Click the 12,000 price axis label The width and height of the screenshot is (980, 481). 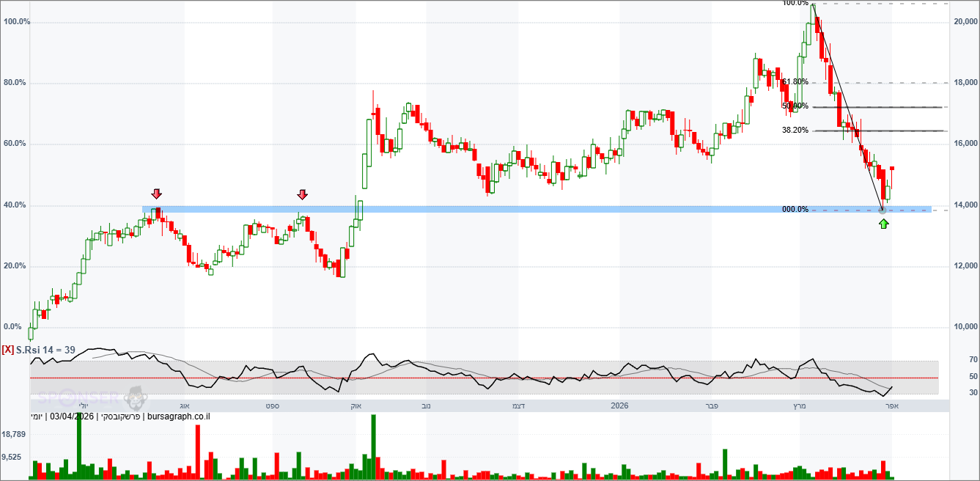(966, 266)
